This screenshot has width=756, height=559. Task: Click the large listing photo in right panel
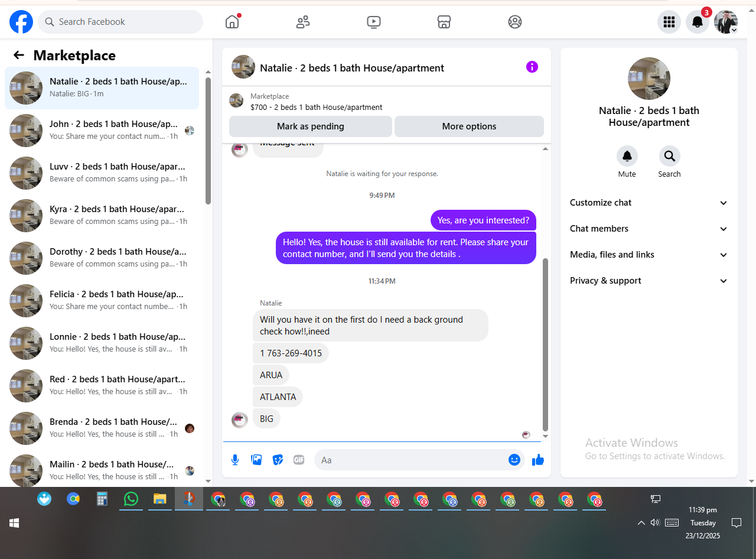(649, 79)
